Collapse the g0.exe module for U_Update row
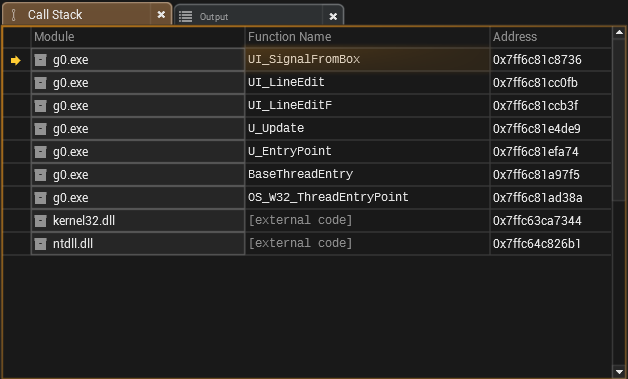 coord(40,129)
